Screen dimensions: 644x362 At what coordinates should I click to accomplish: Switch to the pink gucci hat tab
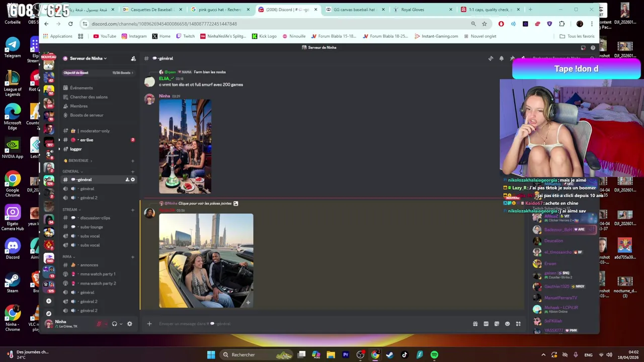[x=220, y=10]
